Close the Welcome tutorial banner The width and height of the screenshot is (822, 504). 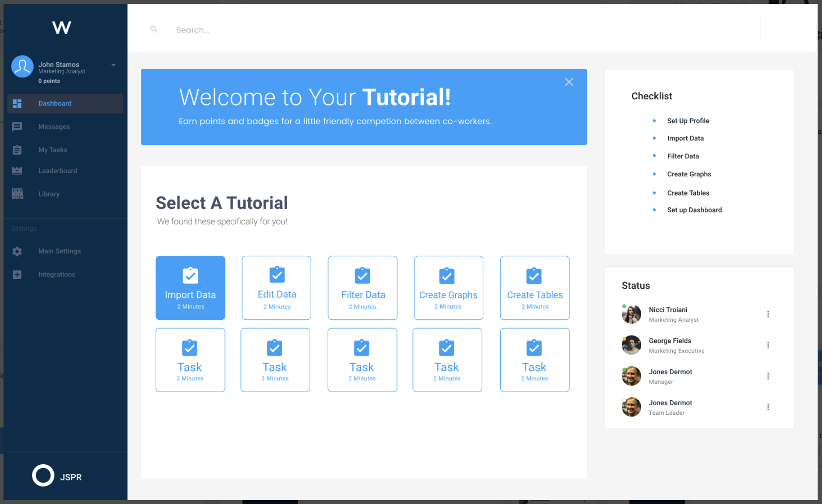[569, 82]
